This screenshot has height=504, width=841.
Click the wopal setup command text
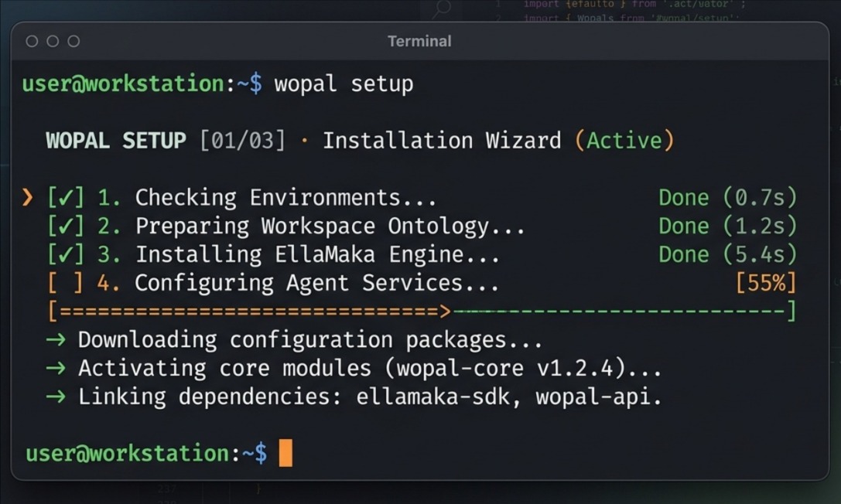344,84
